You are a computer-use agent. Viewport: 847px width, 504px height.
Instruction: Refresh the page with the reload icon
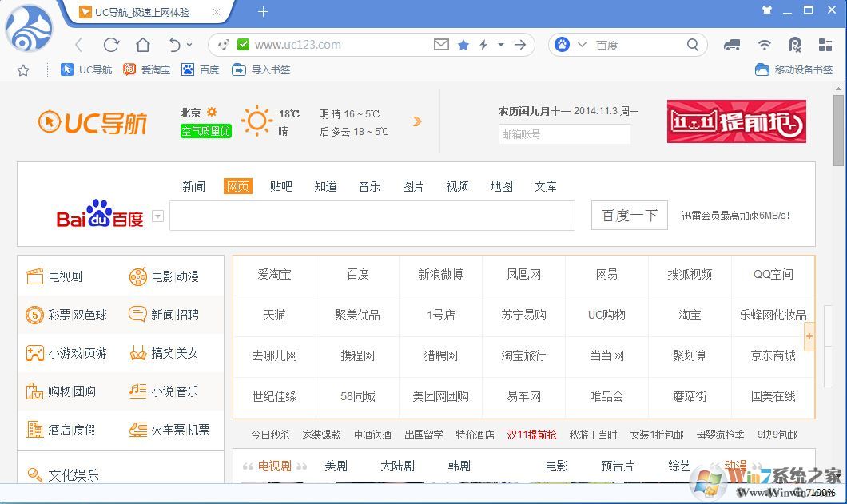pos(110,45)
